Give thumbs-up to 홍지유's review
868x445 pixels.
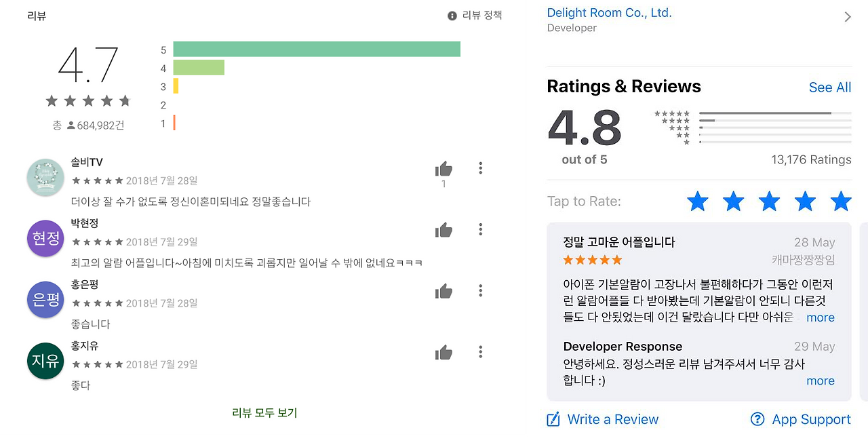click(443, 352)
